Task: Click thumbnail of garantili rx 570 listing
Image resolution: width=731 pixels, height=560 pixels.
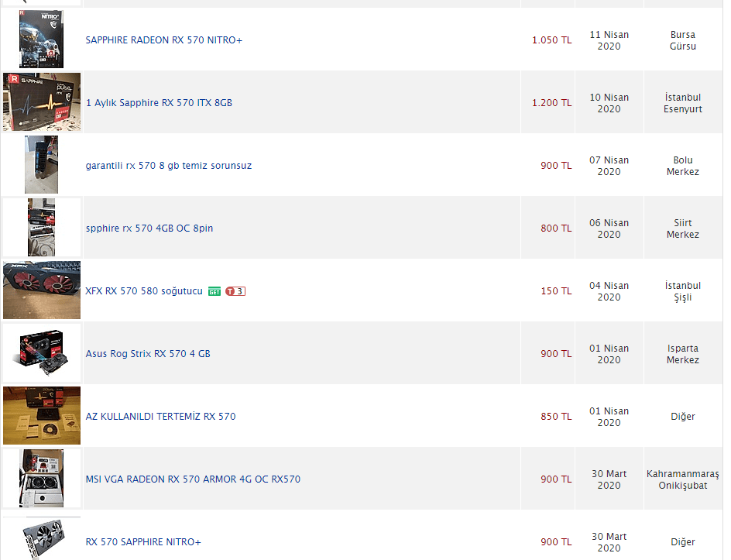Action: tap(42, 165)
